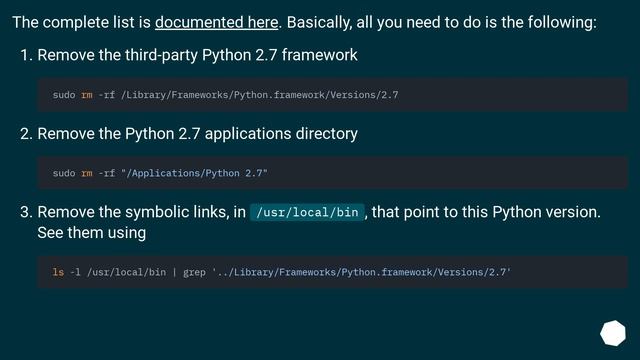Viewport: 640px width, 360px height.
Task: Select the 'sudo rm -rf /Library/Frameworks' command text
Action: 225,95
